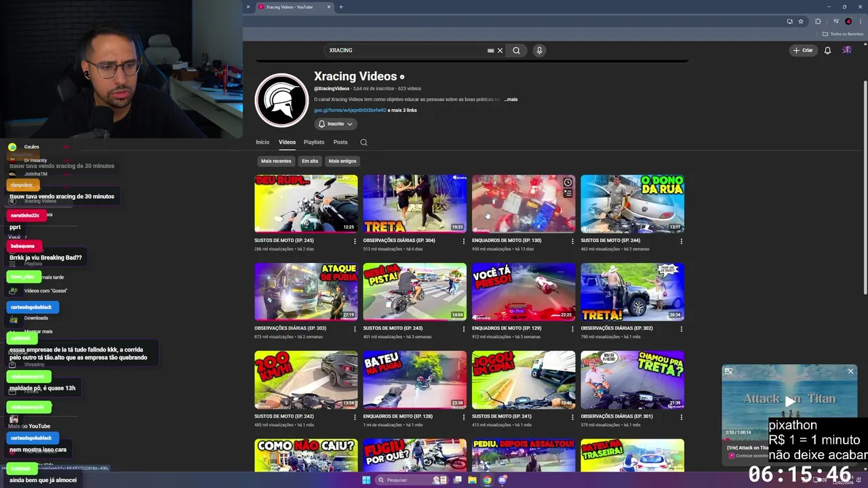
Task: Clear the XRACING search text with the X
Action: pos(500,50)
